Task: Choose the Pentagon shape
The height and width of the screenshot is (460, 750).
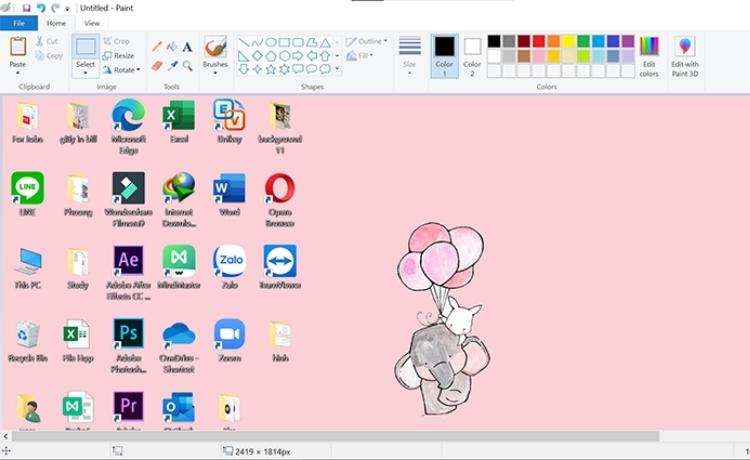Action: tap(271, 56)
